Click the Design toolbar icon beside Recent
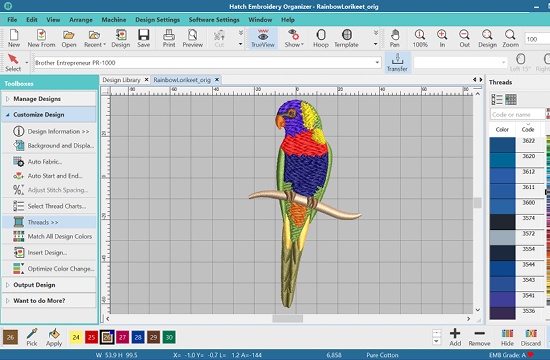Image resolution: width=550 pixels, height=360 pixels. (x=121, y=38)
